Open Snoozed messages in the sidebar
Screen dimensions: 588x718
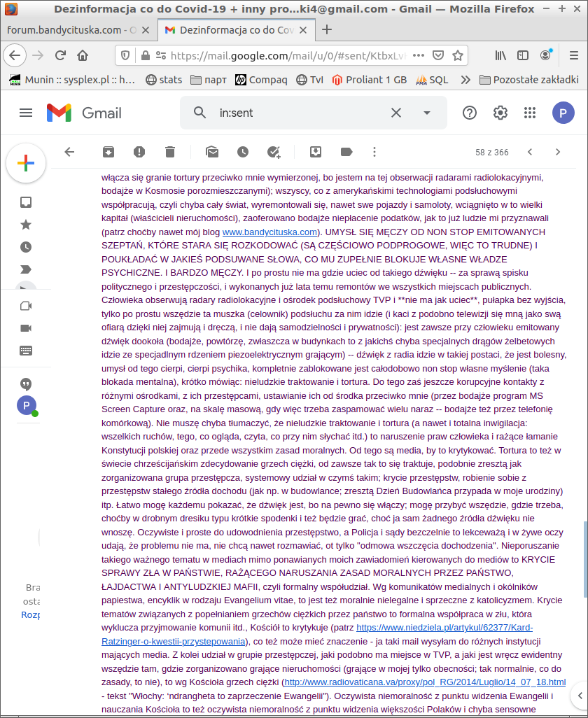(x=26, y=247)
